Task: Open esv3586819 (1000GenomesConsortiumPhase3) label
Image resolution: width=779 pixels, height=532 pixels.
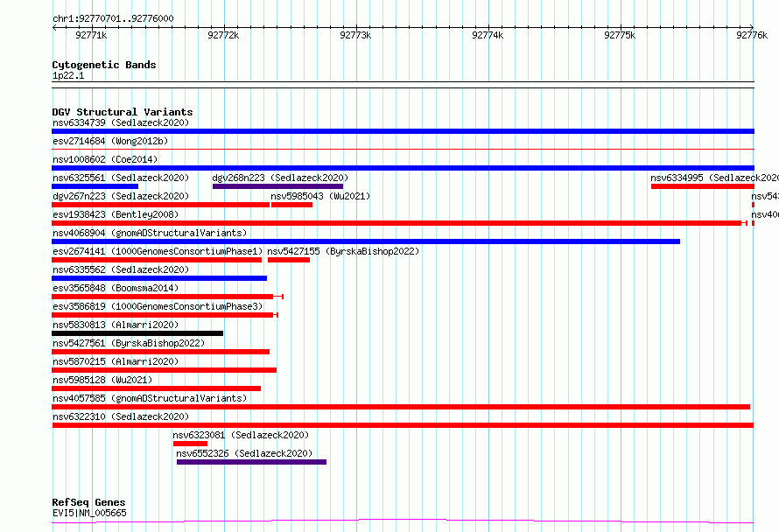Action: (x=158, y=306)
